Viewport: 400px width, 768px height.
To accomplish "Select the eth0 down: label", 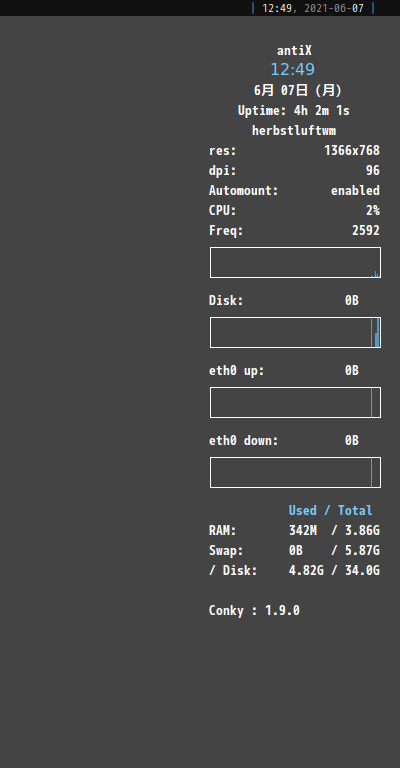I will point(243,441).
